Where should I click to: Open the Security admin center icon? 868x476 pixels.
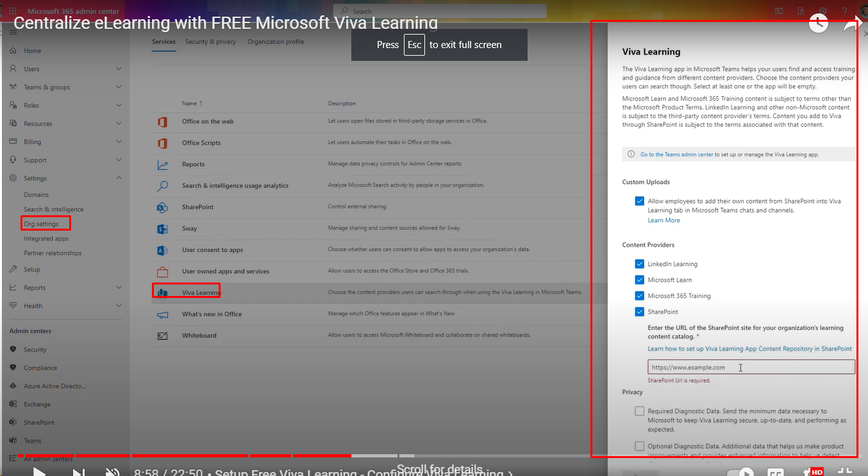click(x=13, y=349)
